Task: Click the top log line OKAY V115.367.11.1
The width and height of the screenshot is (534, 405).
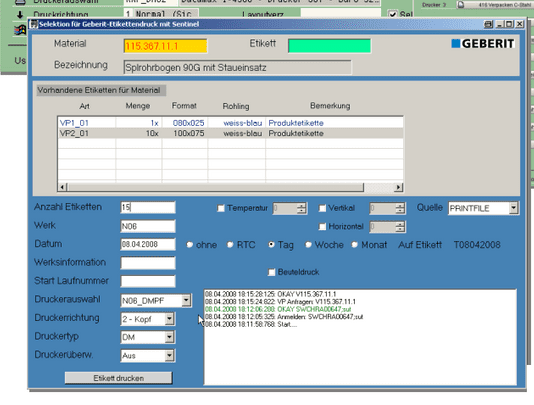Action: click(270, 294)
